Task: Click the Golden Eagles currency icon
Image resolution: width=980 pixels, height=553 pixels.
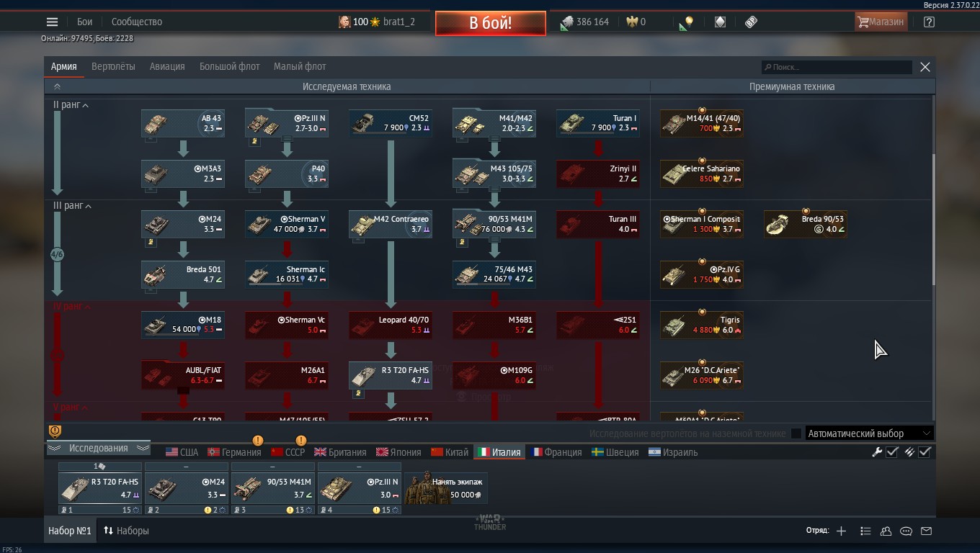Action: click(x=633, y=22)
